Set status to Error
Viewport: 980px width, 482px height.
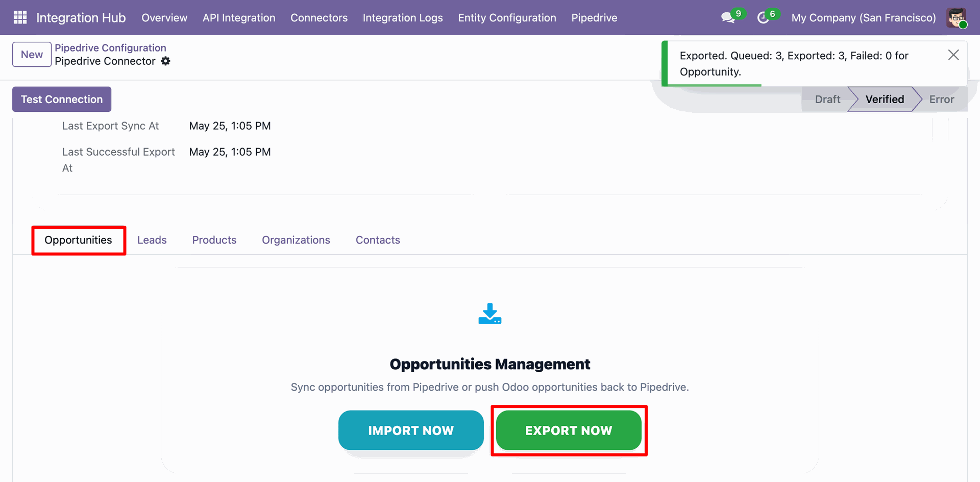[x=942, y=100]
